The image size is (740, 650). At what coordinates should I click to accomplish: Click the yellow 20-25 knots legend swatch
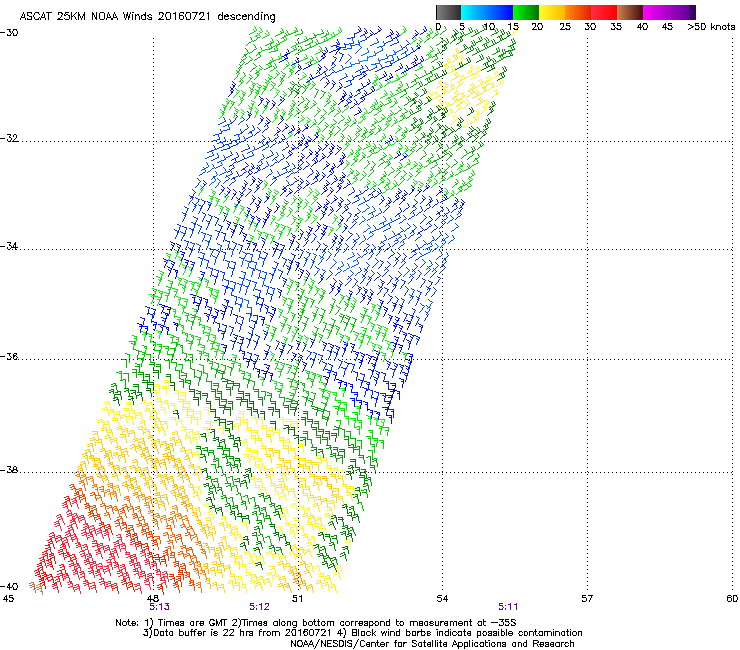[x=552, y=12]
